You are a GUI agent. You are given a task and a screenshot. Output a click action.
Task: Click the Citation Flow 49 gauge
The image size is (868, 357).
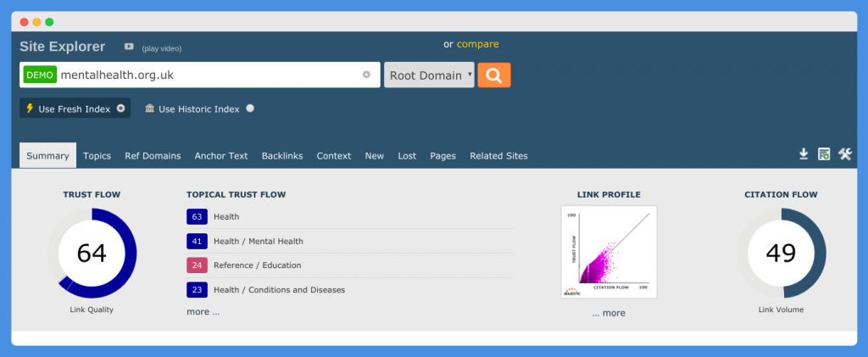tap(781, 253)
